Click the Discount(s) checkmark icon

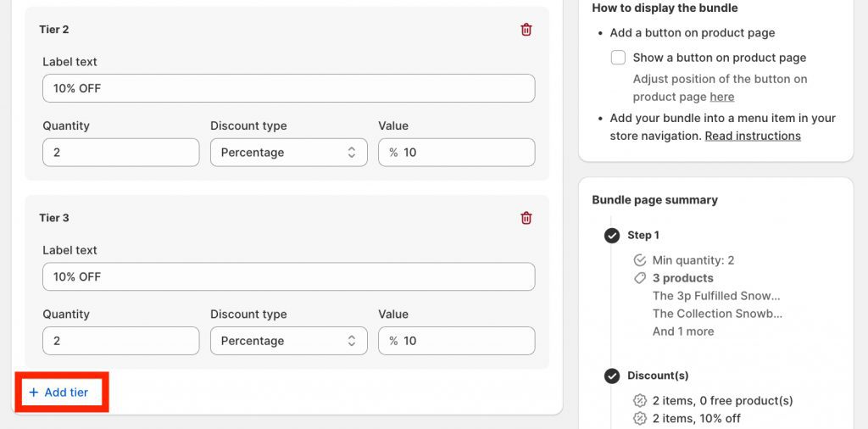[612, 376]
